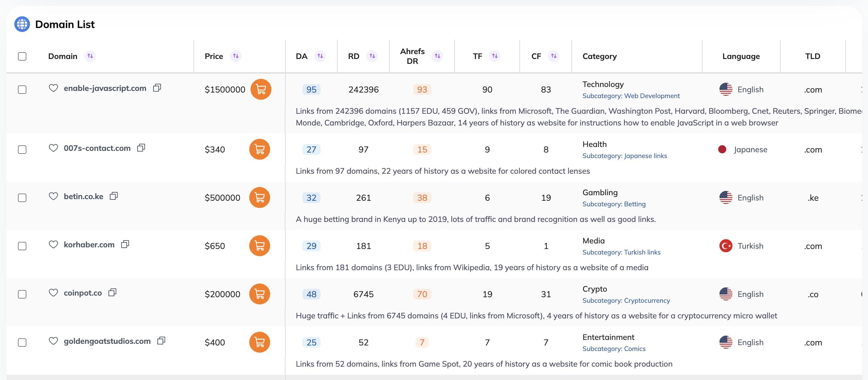The width and height of the screenshot is (868, 380).
Task: Copy goldengoatstudios.com domain name
Action: click(161, 341)
